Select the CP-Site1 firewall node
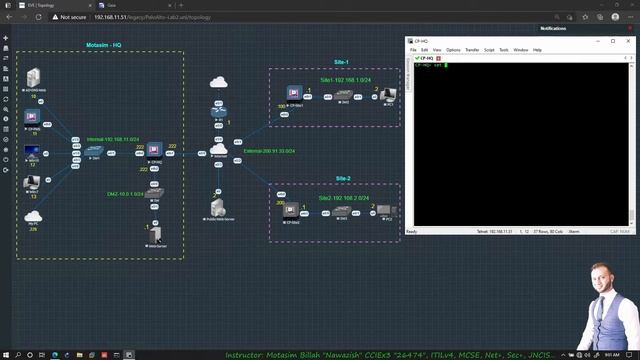Viewport: 640px width, 360px height. 294,93
